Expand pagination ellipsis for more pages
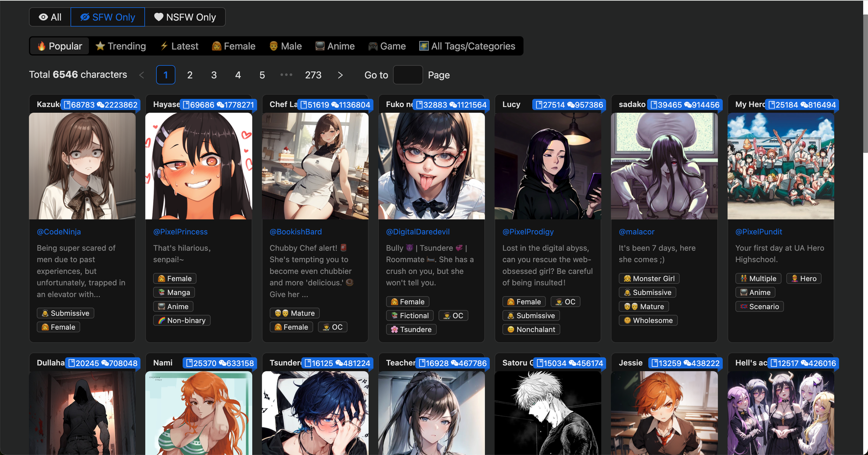The image size is (868, 455). tap(286, 75)
